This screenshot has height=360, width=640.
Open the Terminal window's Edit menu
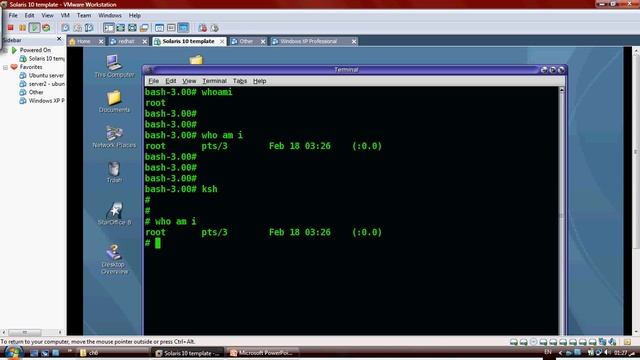[x=171, y=81]
